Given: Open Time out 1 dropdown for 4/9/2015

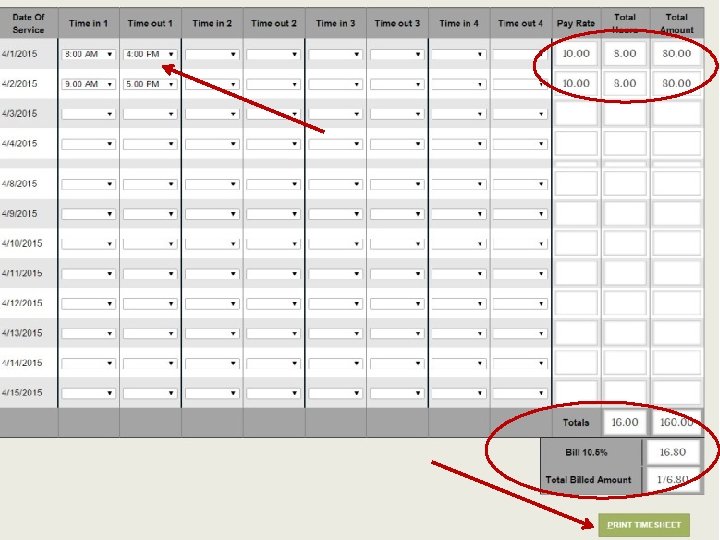Looking at the screenshot, I should (x=150, y=214).
